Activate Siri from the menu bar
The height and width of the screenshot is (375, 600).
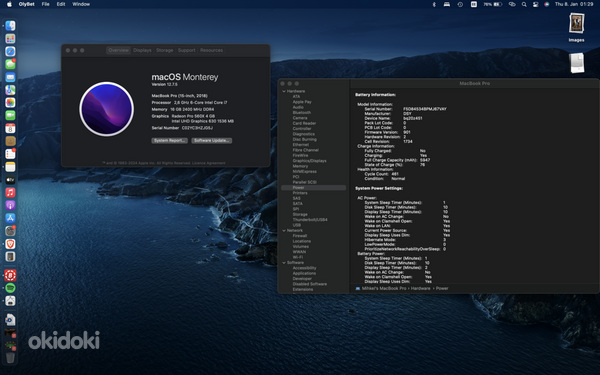point(547,4)
